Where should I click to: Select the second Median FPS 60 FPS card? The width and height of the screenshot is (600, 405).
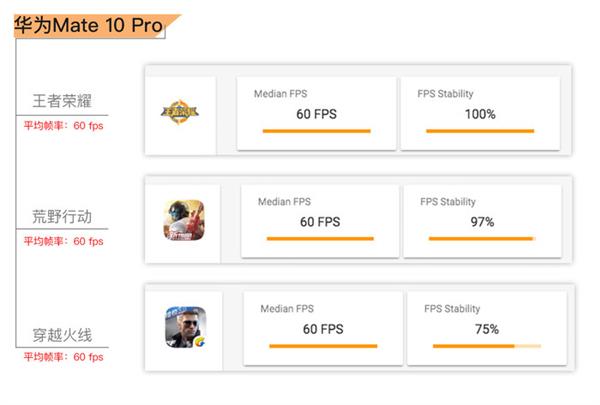point(320,221)
